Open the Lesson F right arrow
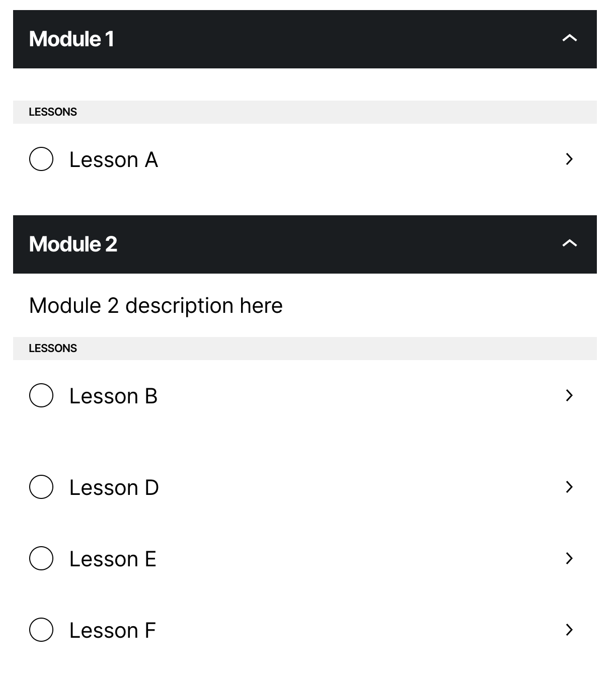 (569, 630)
